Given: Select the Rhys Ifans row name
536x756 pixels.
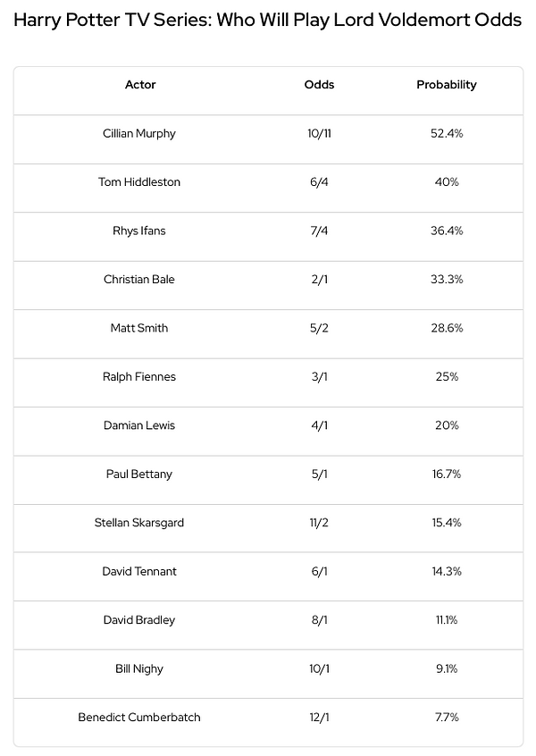Looking at the screenshot, I should click(139, 231).
